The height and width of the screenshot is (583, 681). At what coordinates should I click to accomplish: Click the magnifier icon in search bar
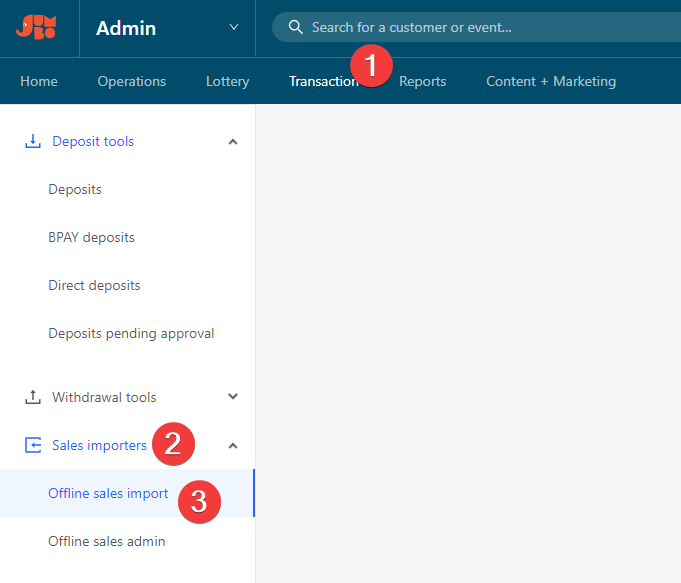point(295,27)
